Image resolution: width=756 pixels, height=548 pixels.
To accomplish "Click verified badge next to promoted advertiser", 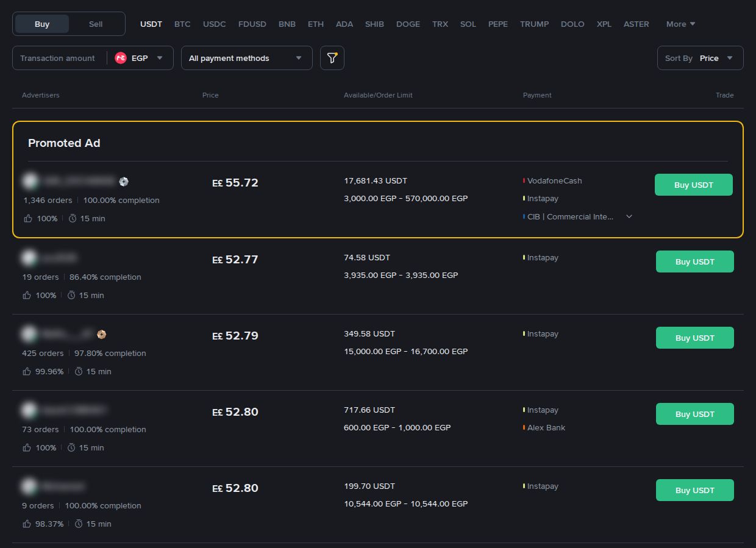I will [124, 181].
